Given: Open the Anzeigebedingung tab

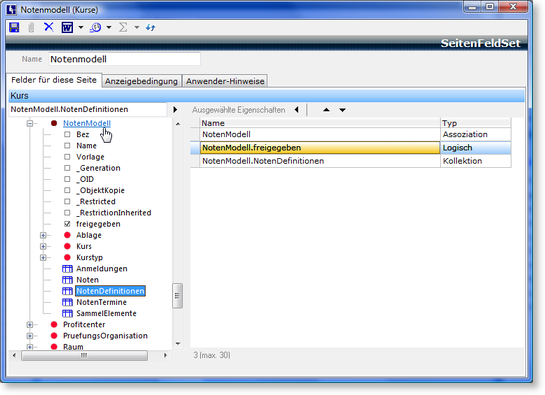Looking at the screenshot, I should point(141,81).
